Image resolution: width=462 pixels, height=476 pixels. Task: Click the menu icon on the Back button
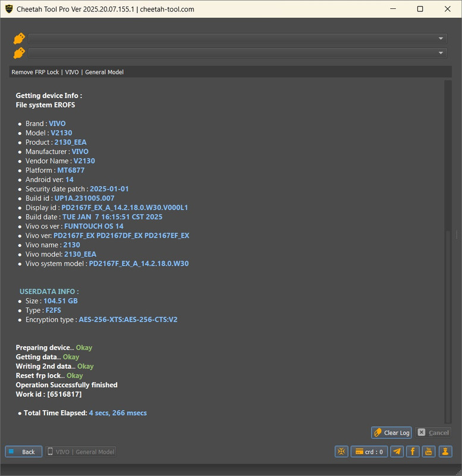[x=11, y=452]
